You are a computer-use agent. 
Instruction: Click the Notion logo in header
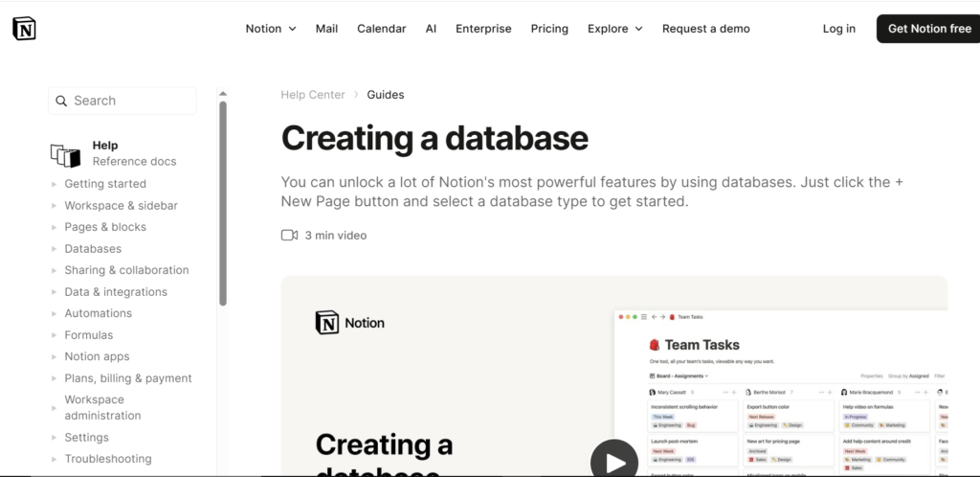(24, 29)
